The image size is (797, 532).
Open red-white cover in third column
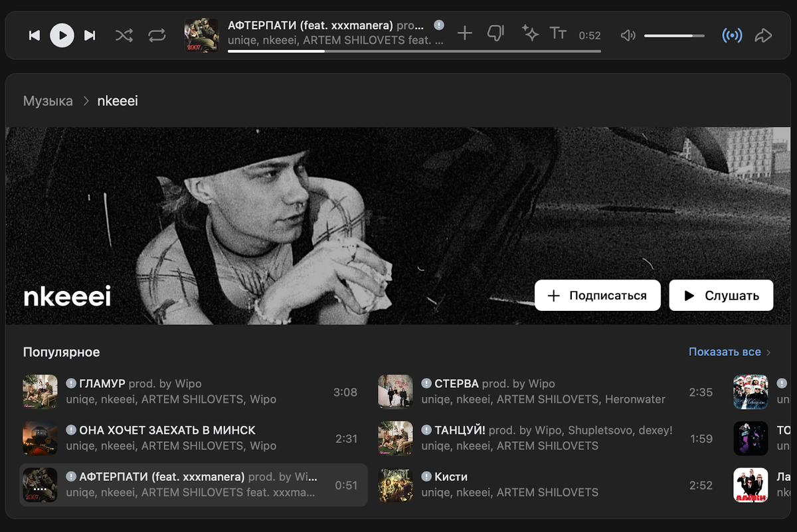[751, 485]
